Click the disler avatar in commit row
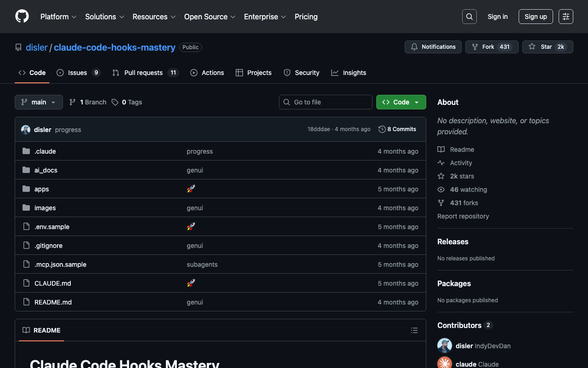 coord(26,130)
